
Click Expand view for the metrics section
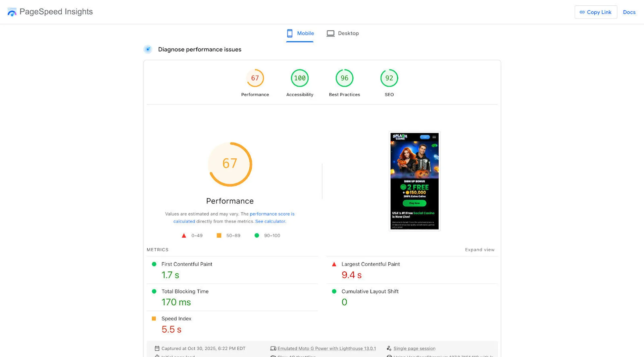[x=480, y=250]
